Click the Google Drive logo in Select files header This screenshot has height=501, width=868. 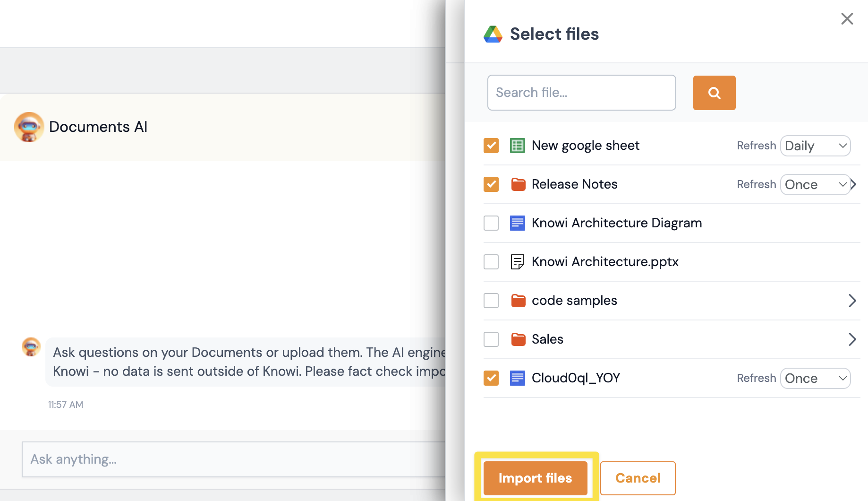[493, 34]
